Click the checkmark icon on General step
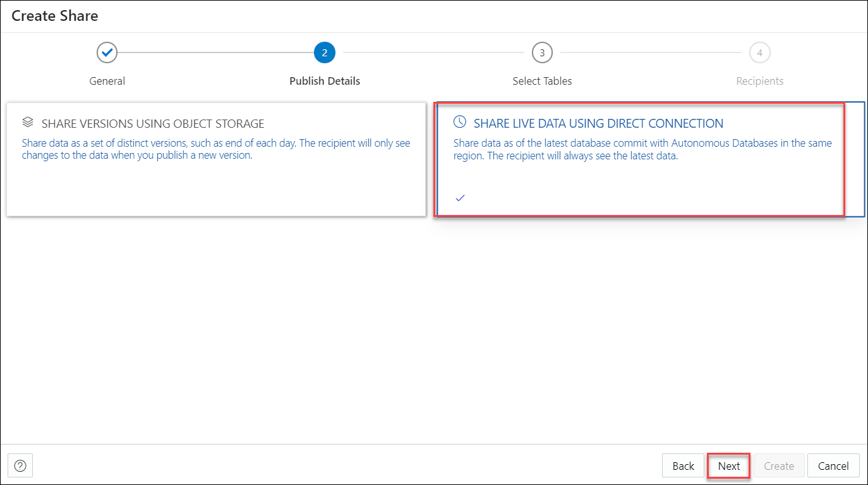This screenshot has width=868, height=485. click(x=107, y=52)
